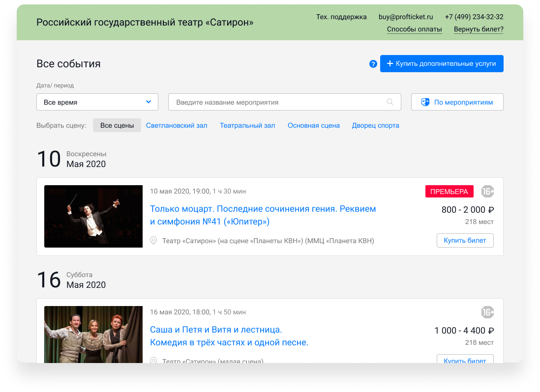
Task: Open 'Саша и Петя и Витя и лестница' title
Action: 229,336
